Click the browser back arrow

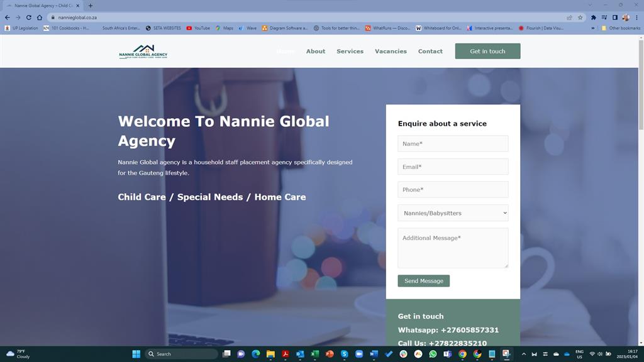(8, 17)
